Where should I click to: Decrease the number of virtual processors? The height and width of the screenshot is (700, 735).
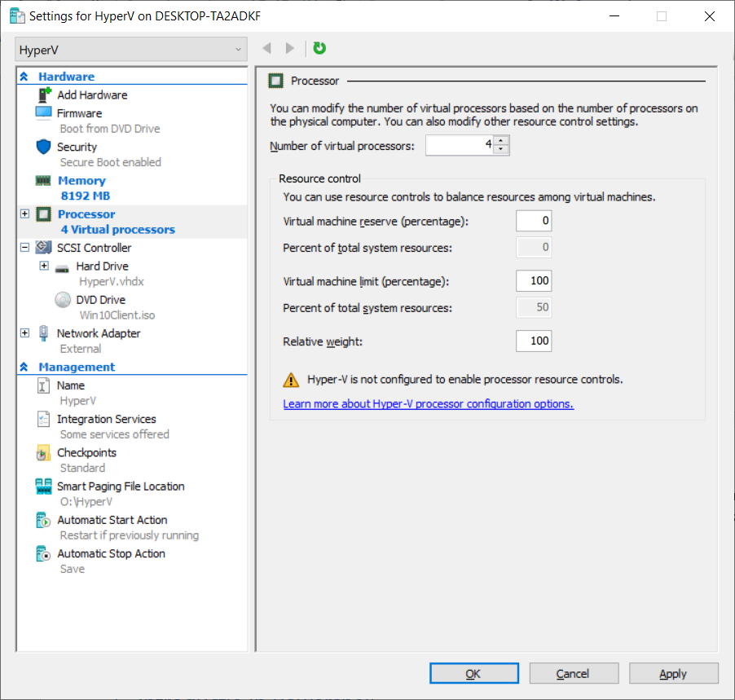pyautogui.click(x=501, y=150)
